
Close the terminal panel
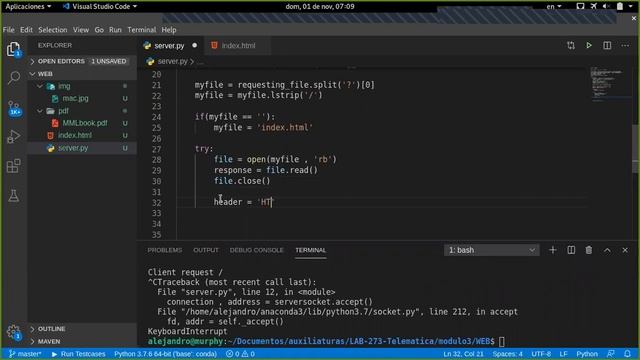pos(625,250)
